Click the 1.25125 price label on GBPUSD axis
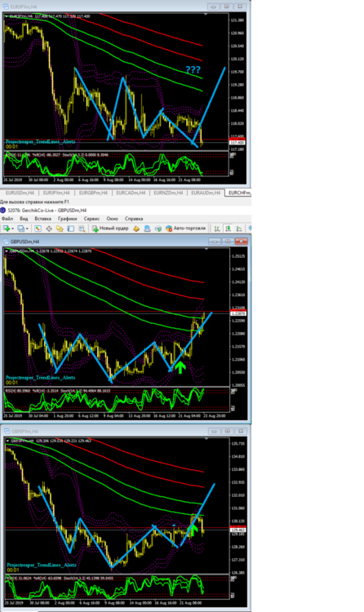Viewport: 364px width, 612px height. click(237, 256)
